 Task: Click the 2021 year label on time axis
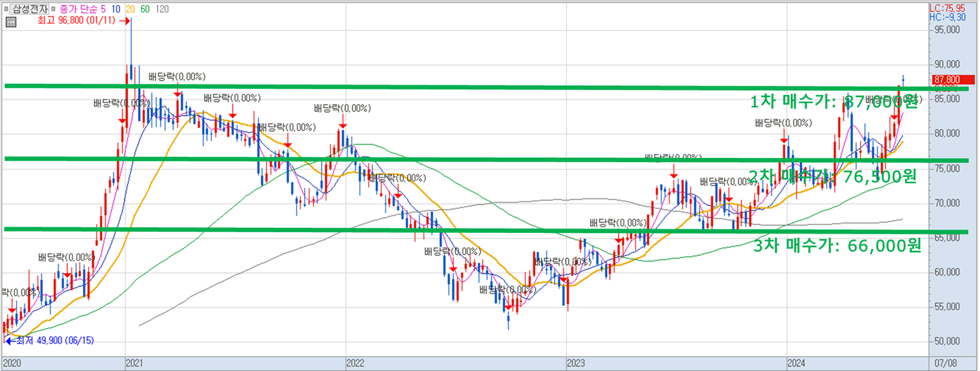[x=134, y=363]
